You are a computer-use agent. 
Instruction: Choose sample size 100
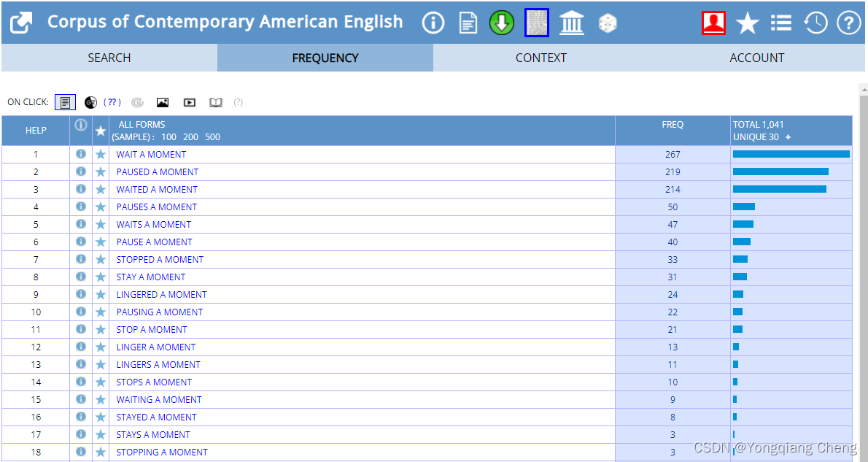pyautogui.click(x=168, y=136)
